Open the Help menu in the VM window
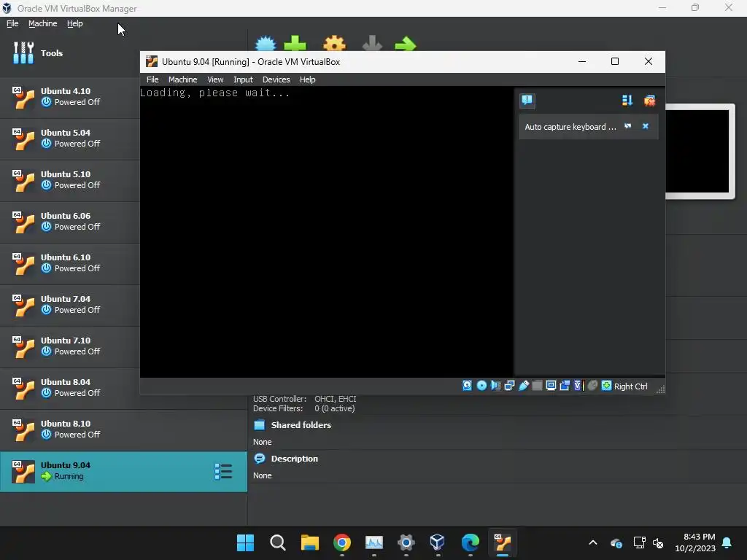 pyautogui.click(x=307, y=79)
